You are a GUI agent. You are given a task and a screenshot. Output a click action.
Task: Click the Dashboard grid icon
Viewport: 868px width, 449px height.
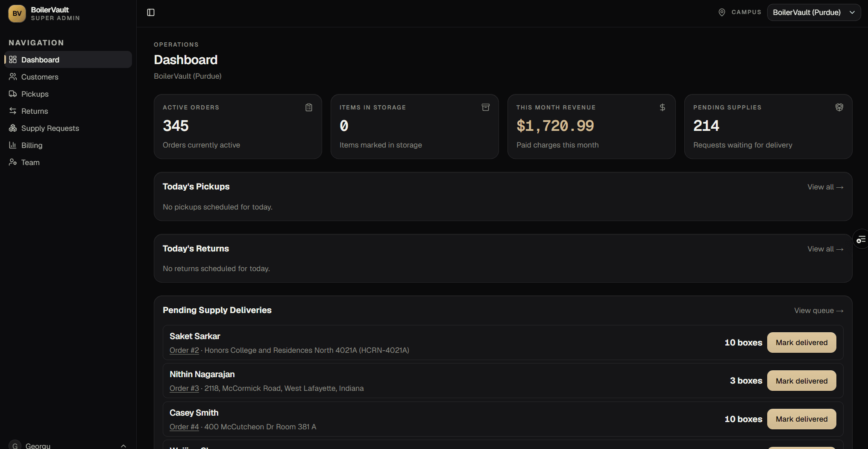[x=13, y=59]
